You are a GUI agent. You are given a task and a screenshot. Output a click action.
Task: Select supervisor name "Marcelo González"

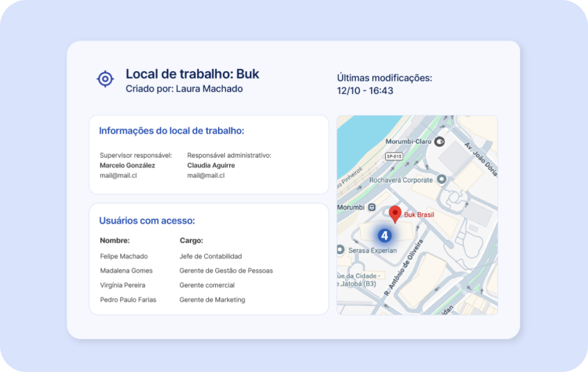pos(127,165)
